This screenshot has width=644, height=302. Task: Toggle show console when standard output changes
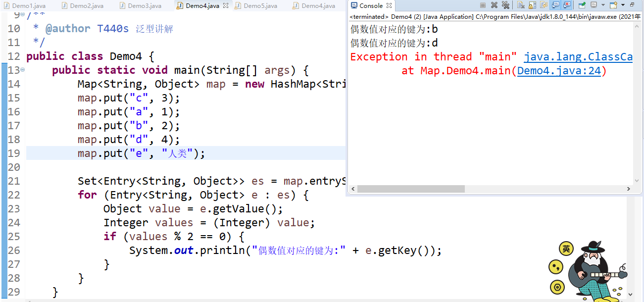pyautogui.click(x=555, y=5)
